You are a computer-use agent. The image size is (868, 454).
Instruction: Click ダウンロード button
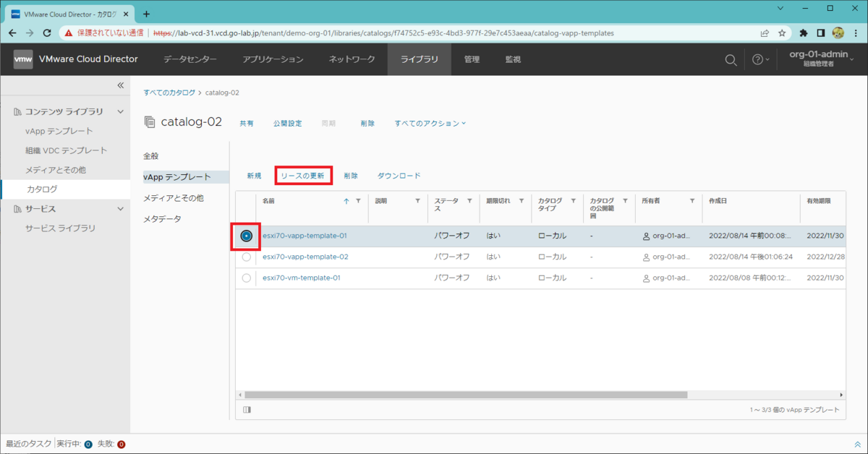pyautogui.click(x=399, y=176)
